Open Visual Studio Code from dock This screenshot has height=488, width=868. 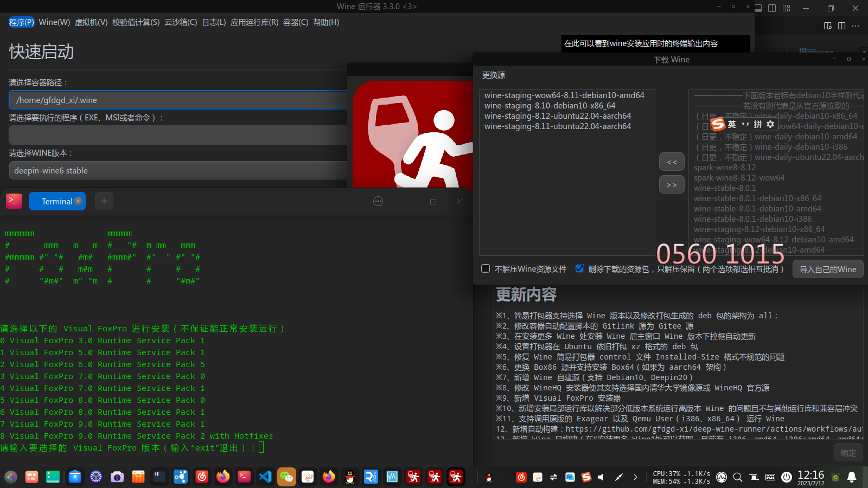click(265, 477)
